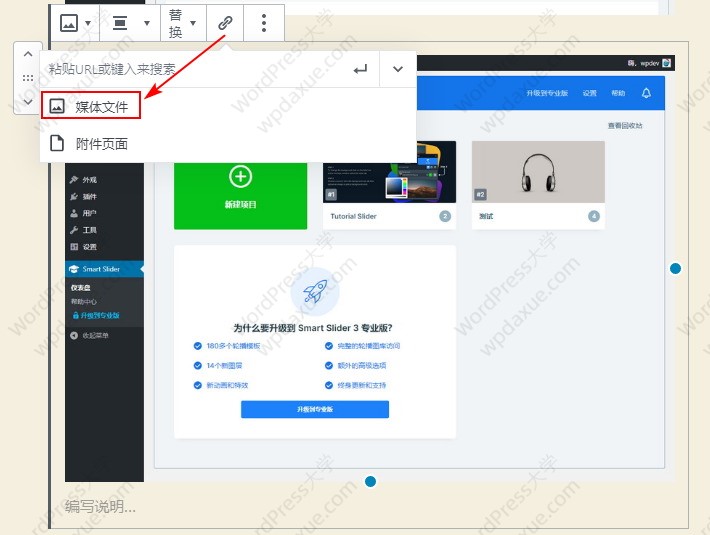Open the alignment options dropdown
Image resolution: width=710 pixels, height=535 pixels.
(131, 23)
